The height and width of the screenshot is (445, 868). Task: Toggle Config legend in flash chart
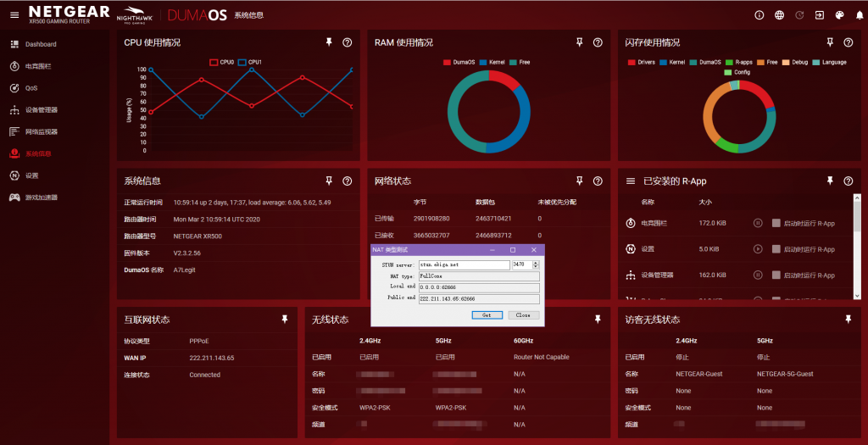coord(737,73)
